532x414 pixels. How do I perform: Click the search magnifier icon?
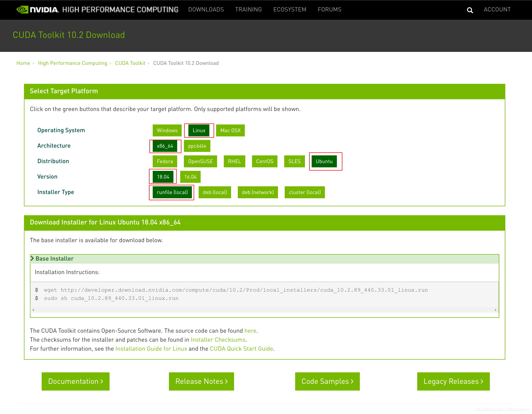click(470, 10)
